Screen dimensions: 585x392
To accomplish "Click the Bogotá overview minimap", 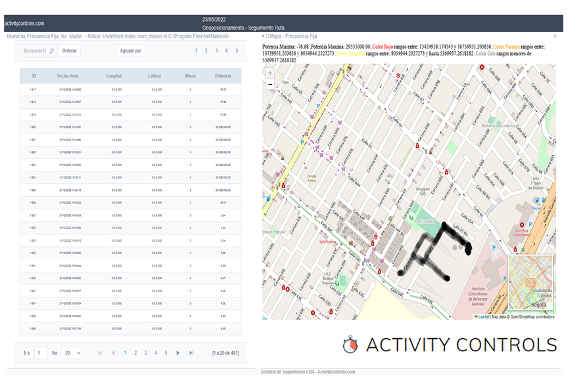I will click(530, 283).
